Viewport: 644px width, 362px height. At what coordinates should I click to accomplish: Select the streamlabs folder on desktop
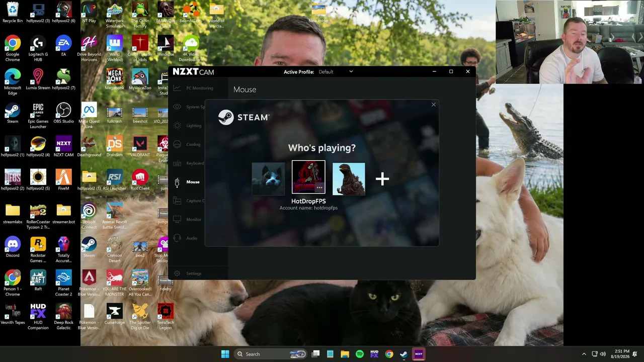[13, 214]
